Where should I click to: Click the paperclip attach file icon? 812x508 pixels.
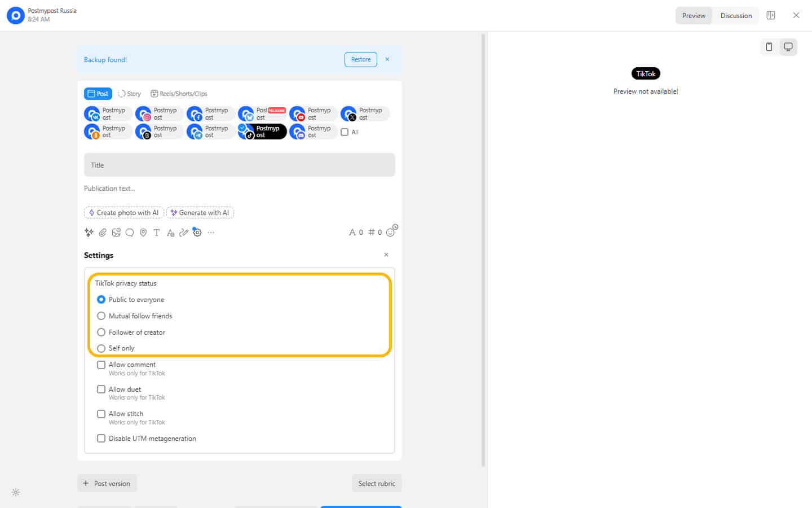103,233
